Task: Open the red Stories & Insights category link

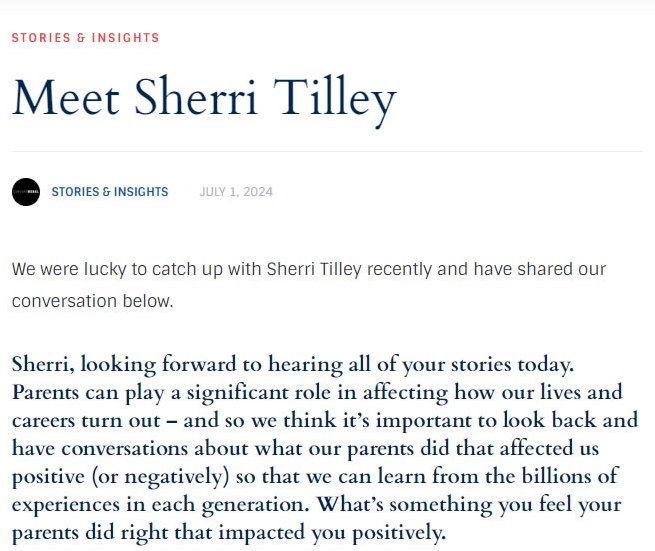Action: [85, 38]
